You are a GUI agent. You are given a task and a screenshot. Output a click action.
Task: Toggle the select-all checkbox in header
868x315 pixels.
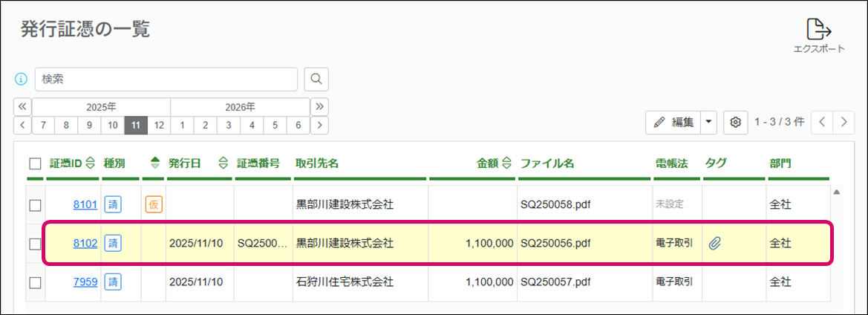pyautogui.click(x=35, y=163)
